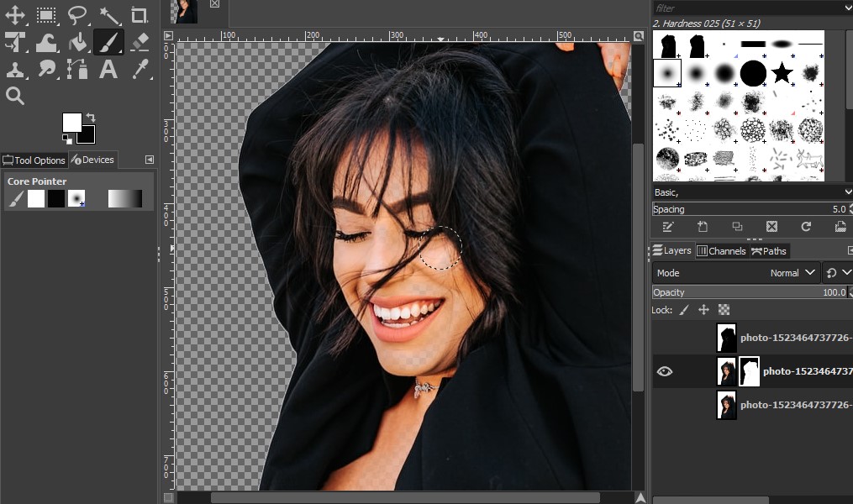This screenshot has height=504, width=853.
Task: Switch to the Devices tab
Action: [93, 160]
